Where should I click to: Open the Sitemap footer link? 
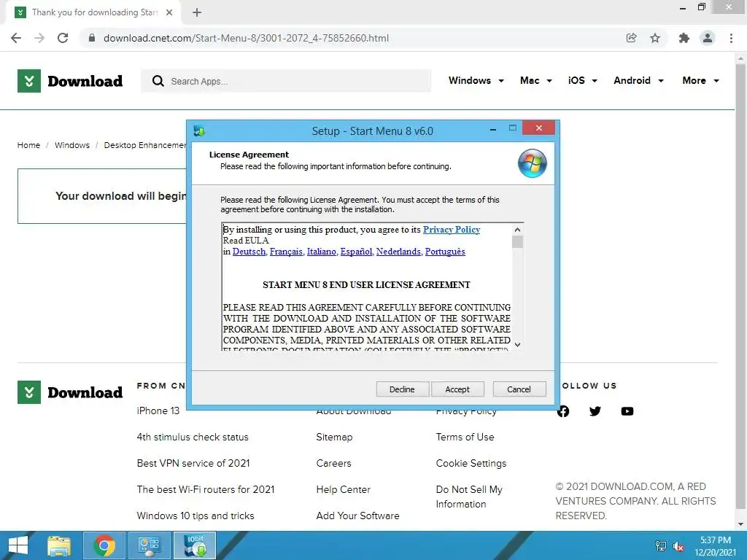point(334,437)
